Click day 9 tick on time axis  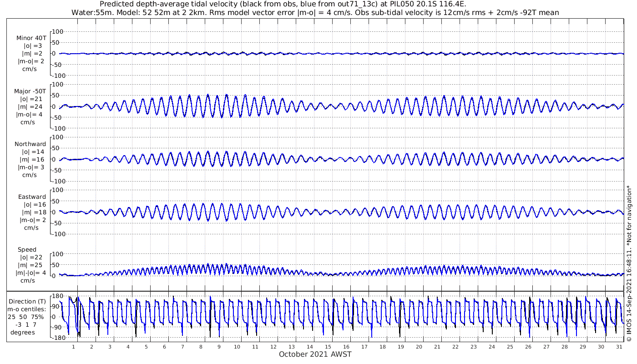(219, 347)
